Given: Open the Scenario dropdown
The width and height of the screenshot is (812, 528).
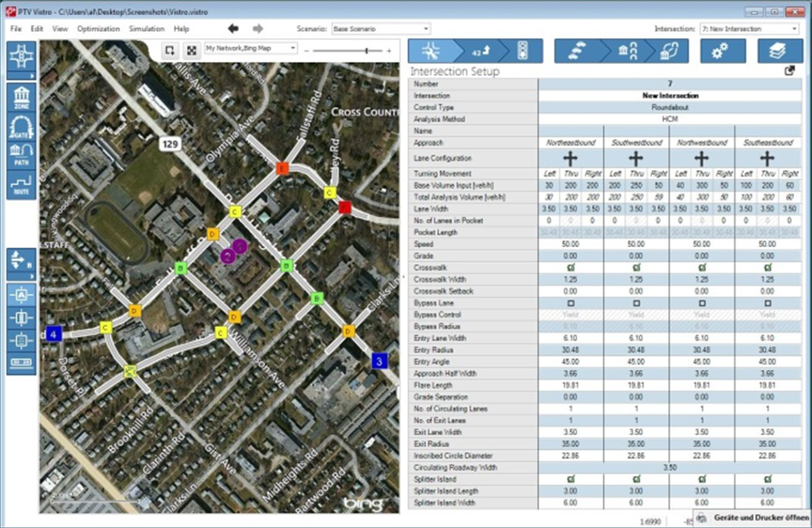Looking at the screenshot, I should 381,29.
